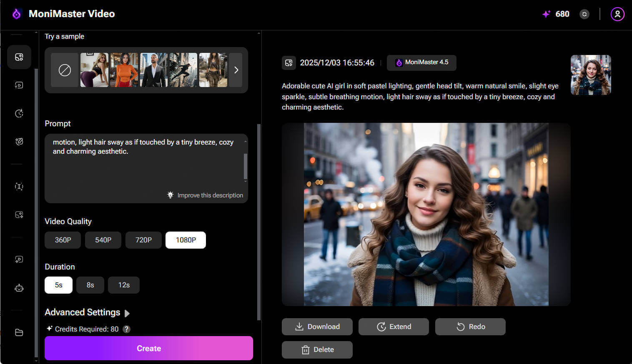Viewport: 632px width, 364px height.
Task: Open the Credits Required help tooltip
Action: click(126, 329)
